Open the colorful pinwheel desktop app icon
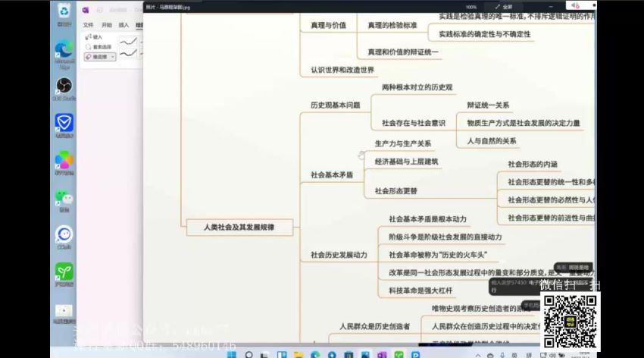The image size is (644, 358). click(64, 159)
